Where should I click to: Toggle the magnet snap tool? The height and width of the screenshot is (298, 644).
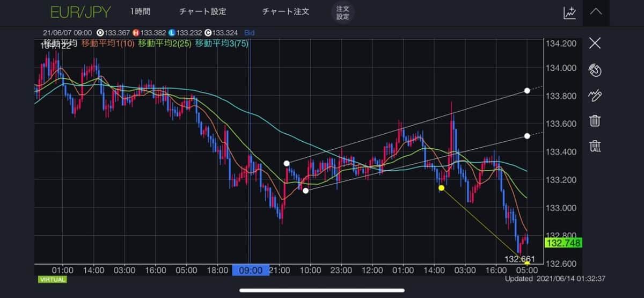(595, 70)
